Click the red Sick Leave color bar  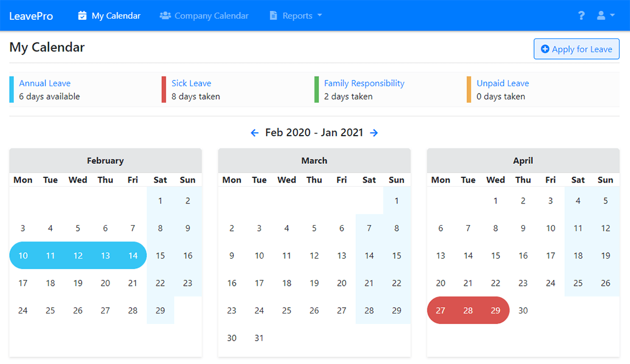[x=164, y=90]
